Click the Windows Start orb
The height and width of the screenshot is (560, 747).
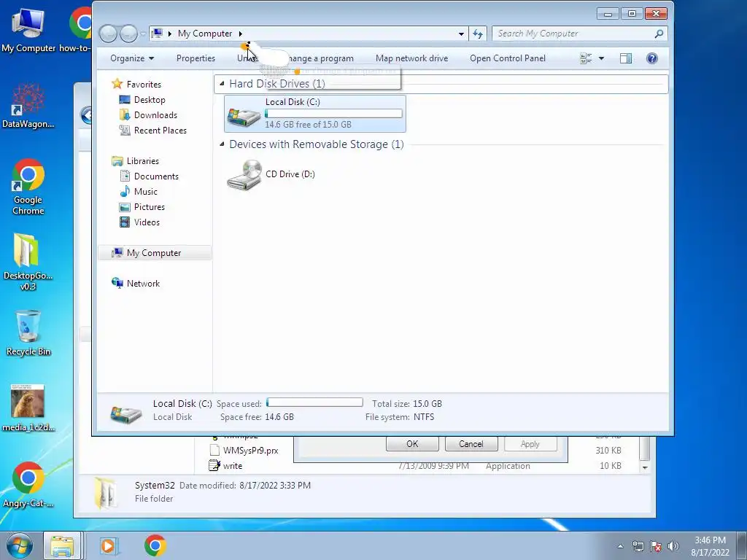(20, 545)
